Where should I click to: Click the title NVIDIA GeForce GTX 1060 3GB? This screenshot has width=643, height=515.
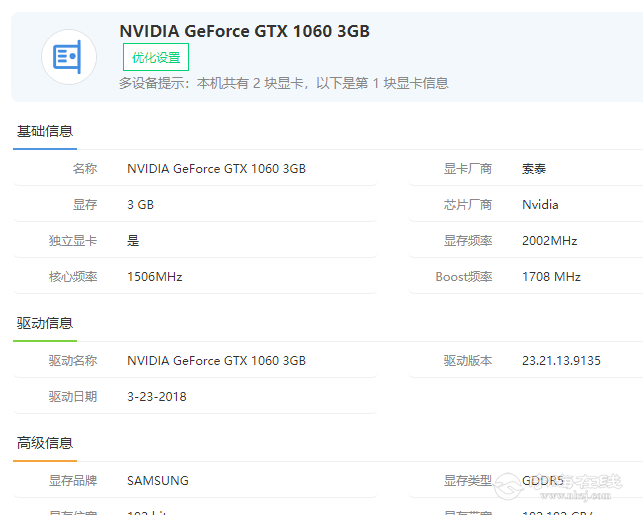coord(244,31)
